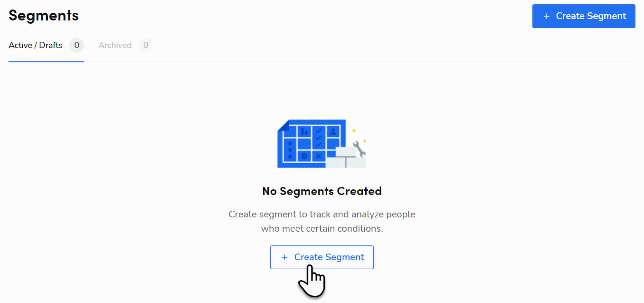
Task: Click the zero count badge beside Archived
Action: click(146, 45)
